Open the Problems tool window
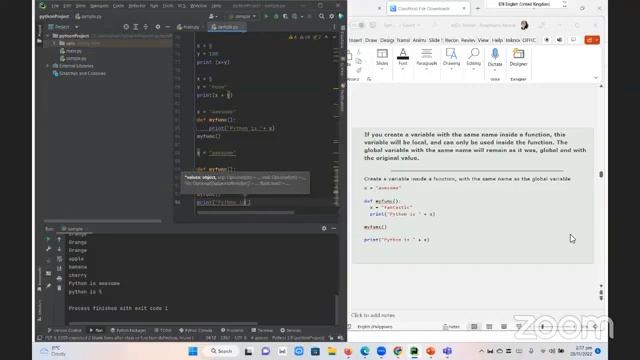 pos(232,330)
